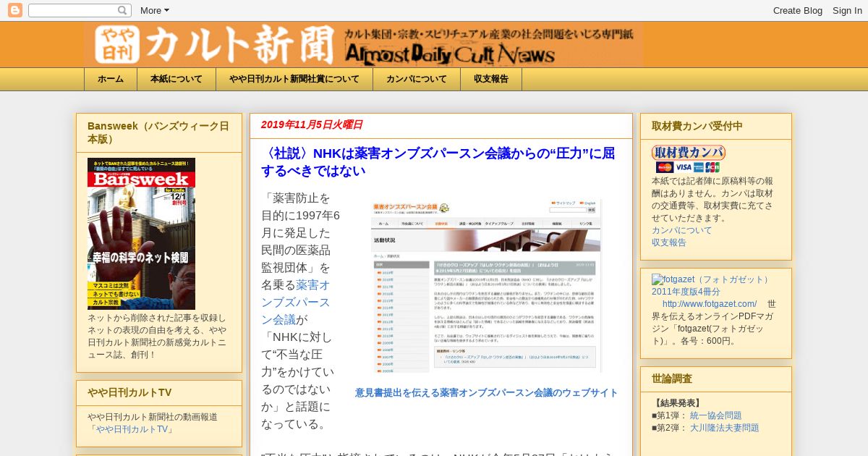Open the More dropdown in navbar
This screenshot has width=868, height=456.
tap(155, 10)
